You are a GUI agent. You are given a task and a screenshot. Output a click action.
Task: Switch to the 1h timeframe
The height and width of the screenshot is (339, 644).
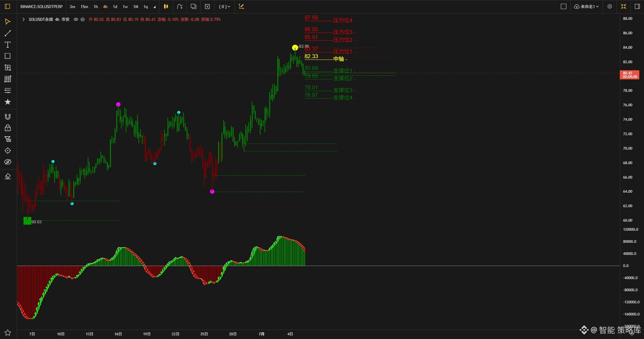coord(96,7)
